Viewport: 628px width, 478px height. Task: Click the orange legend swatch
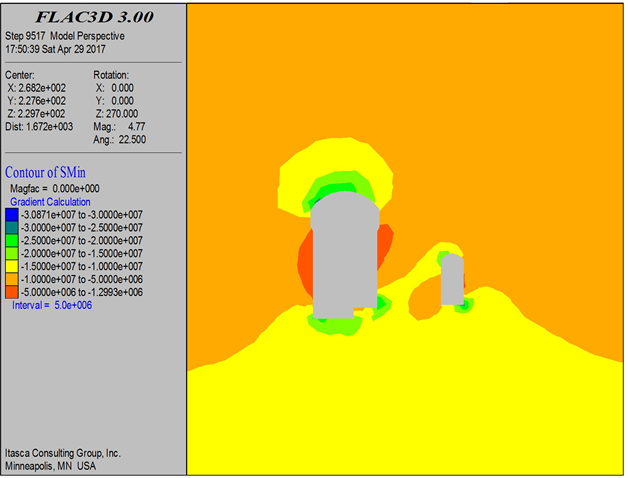click(11, 279)
